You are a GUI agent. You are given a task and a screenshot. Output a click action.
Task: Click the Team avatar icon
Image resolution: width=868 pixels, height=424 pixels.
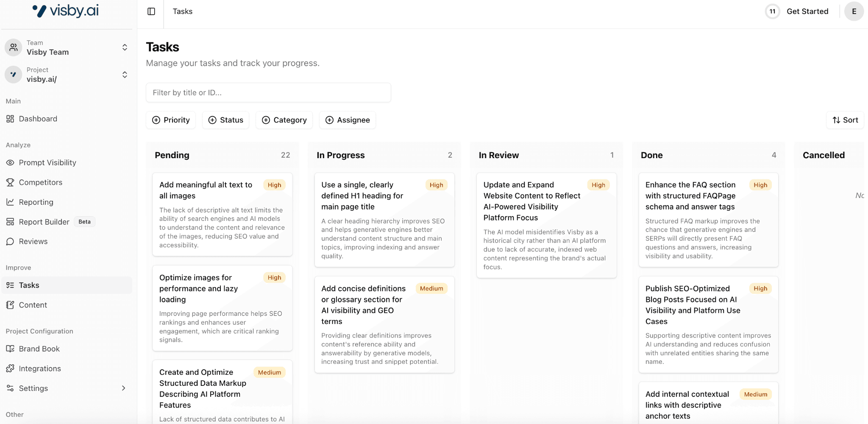click(14, 47)
